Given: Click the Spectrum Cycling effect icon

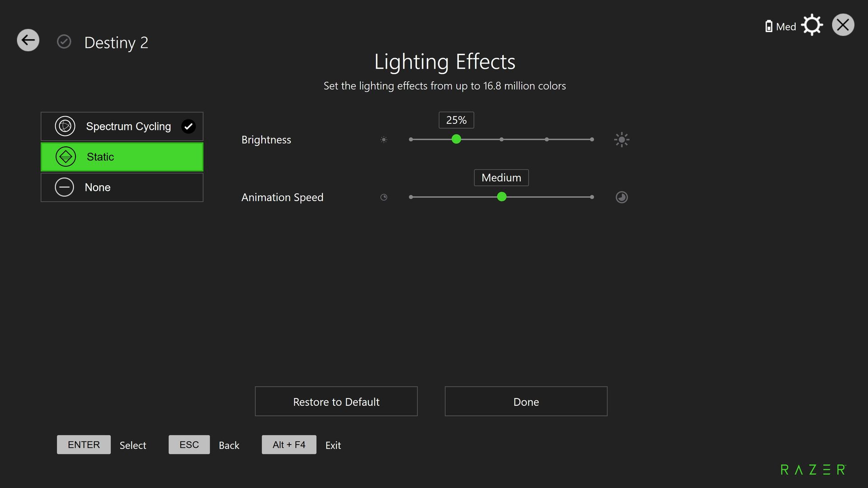Looking at the screenshot, I should [65, 127].
